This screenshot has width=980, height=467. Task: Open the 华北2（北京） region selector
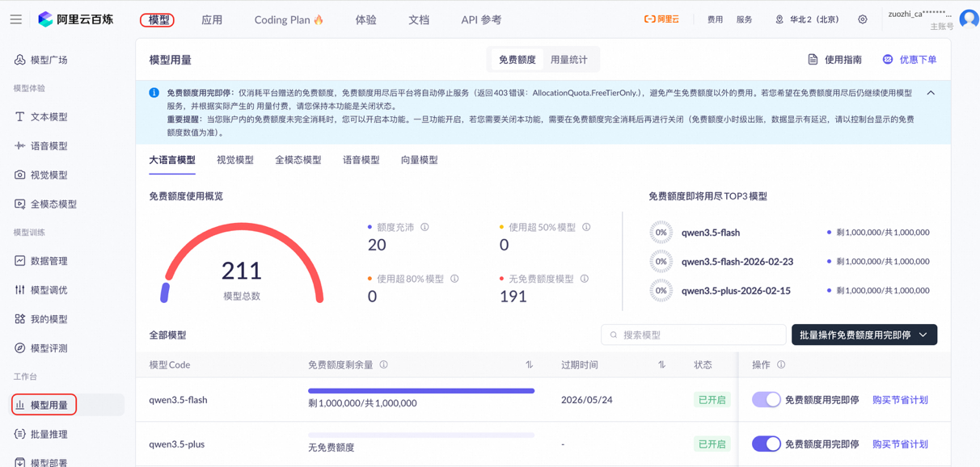point(807,19)
